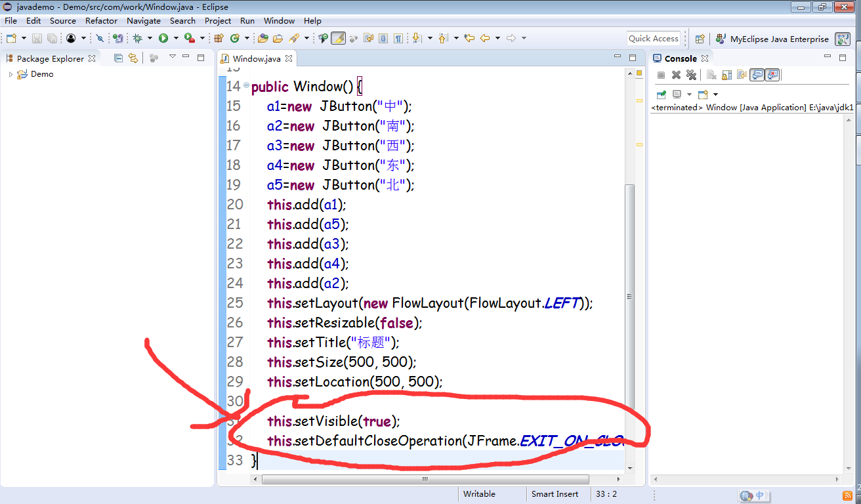Toggle show console on standard output
Viewport: 861px width, 504px height.
point(757,75)
